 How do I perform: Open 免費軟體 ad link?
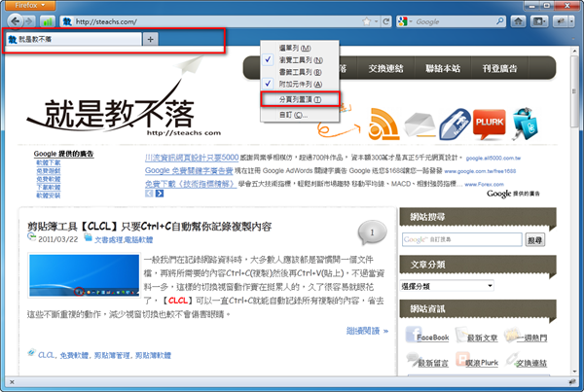48,179
